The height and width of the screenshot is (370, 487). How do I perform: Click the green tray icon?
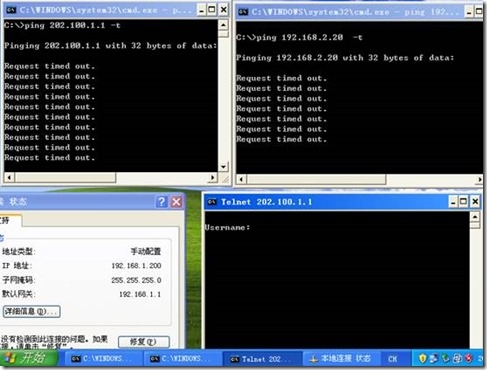pyautogui.click(x=445, y=359)
